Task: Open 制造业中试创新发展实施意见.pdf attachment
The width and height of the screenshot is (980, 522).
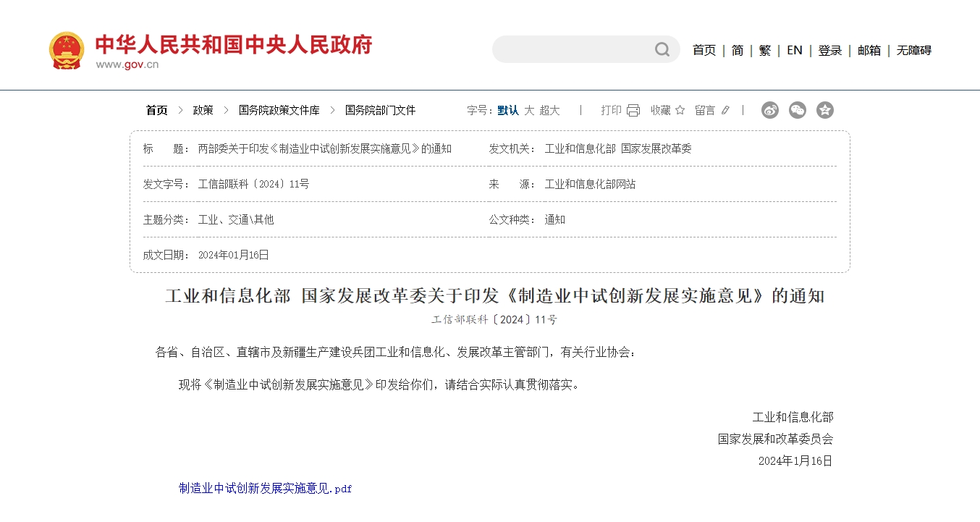Action: (265, 489)
